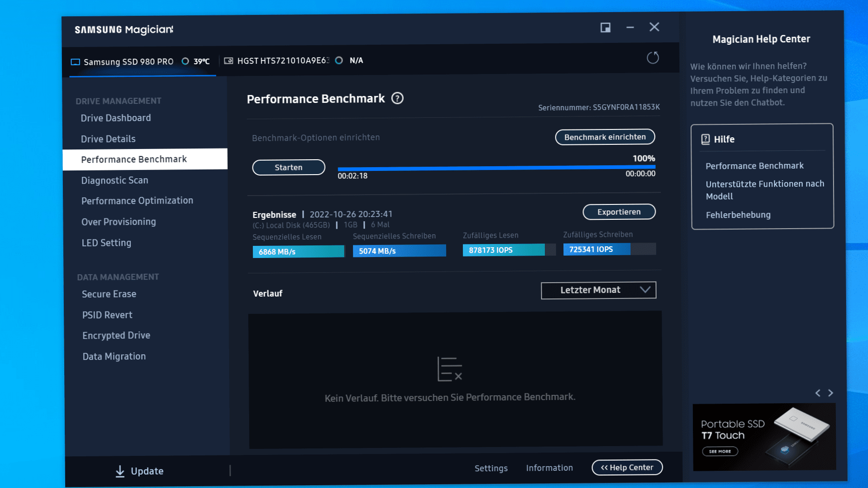This screenshot has height=488, width=868.
Task: Open PSID Revert
Action: pos(107,315)
